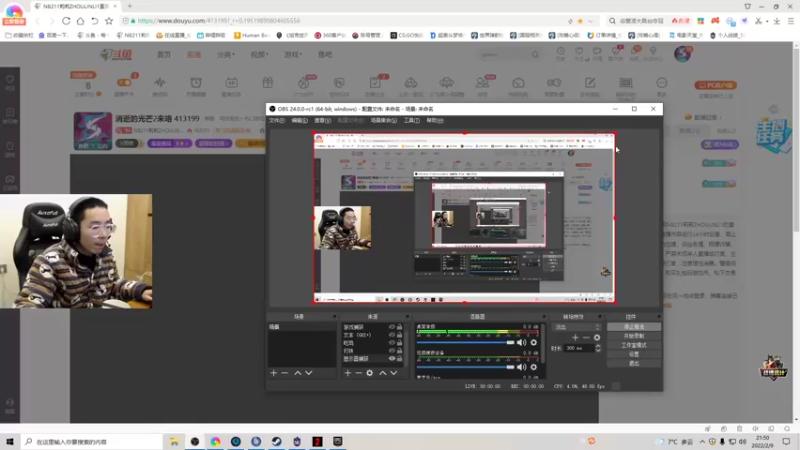Add a new scene with the plus icon in OBS 场景 panel

273,373
